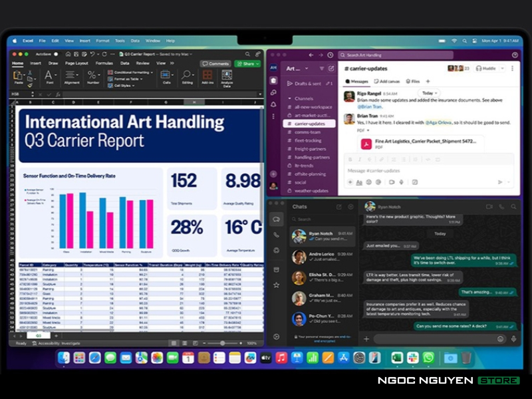This screenshot has height=399, width=532.
Task: Click the compose new message icon in Slack
Action: click(x=331, y=68)
